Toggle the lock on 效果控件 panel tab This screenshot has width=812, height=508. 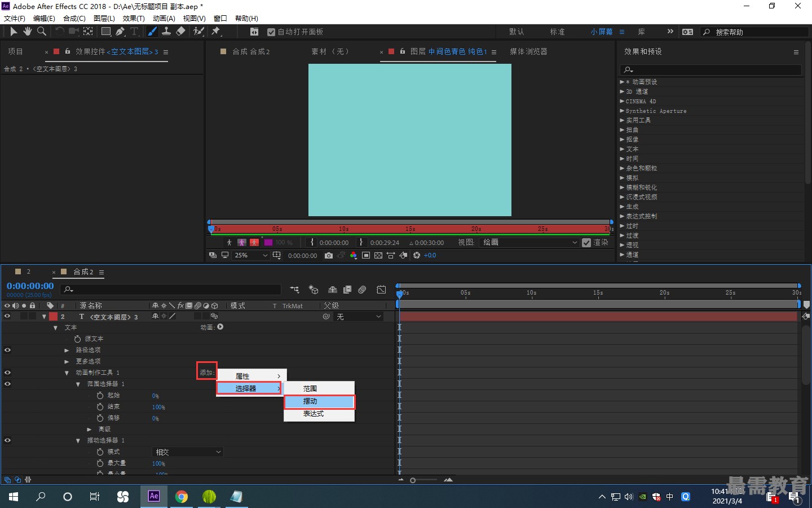[x=68, y=51]
